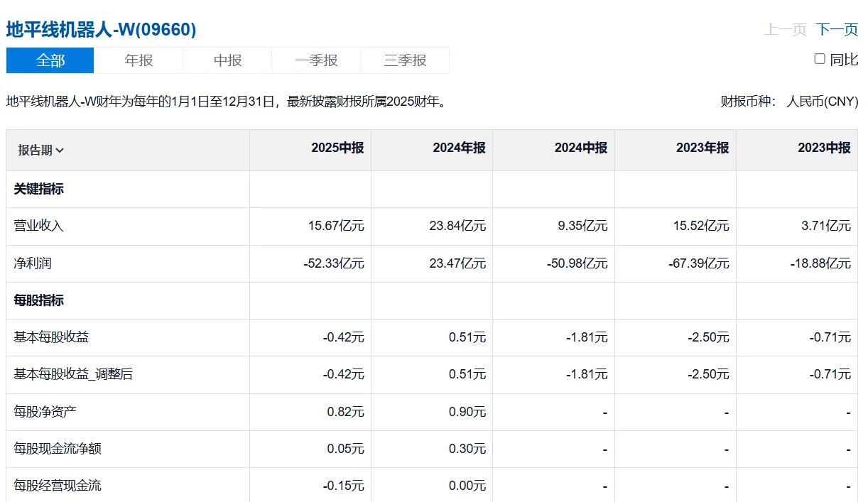Viewport: 868px width, 502px height.
Task: Select the 营业收入 row label
Action: coord(38,226)
